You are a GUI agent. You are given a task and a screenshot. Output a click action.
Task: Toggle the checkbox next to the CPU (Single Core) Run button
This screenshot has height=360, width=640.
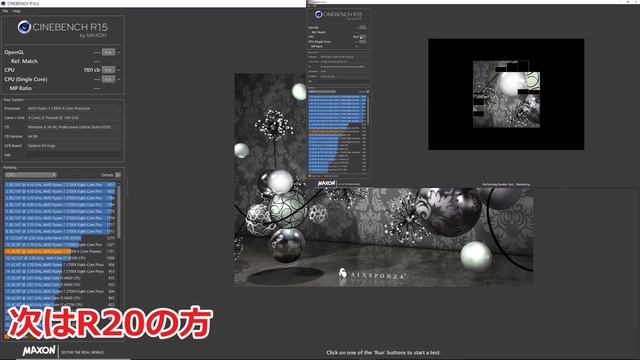pos(119,79)
